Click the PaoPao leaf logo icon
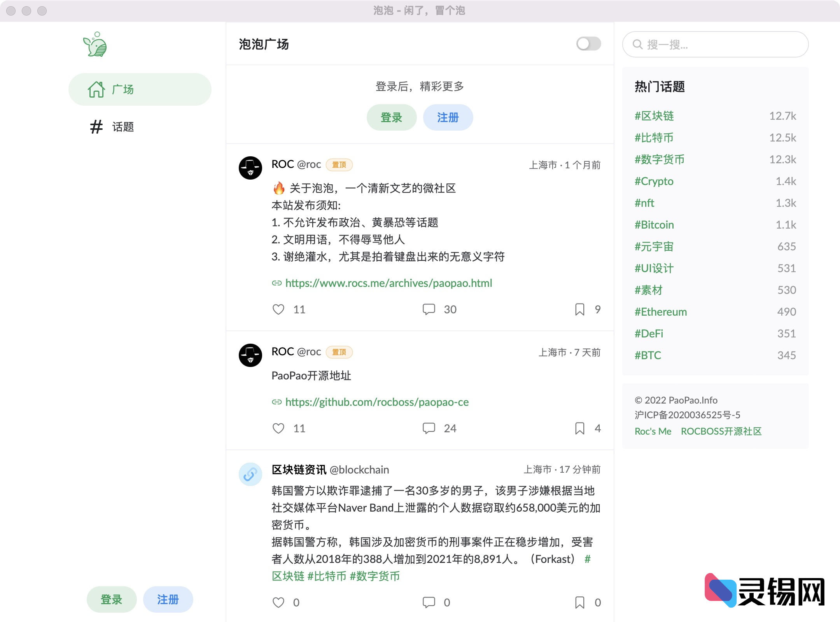Image resolution: width=840 pixels, height=622 pixels. point(94,44)
